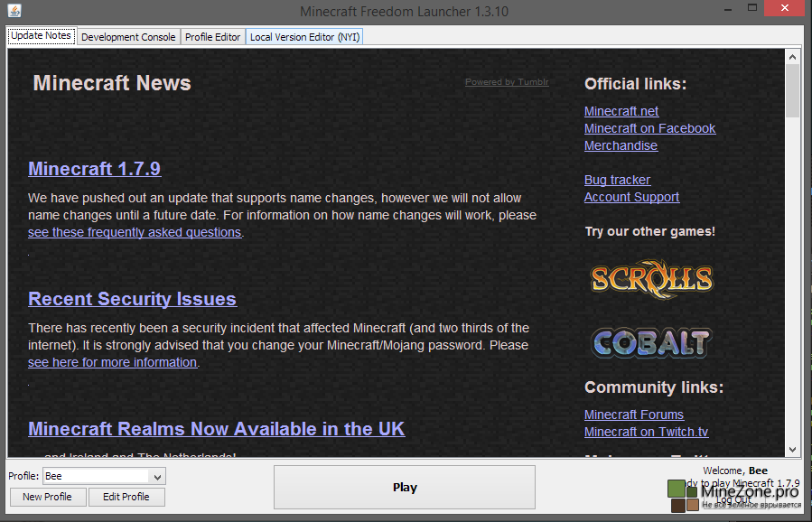Click the Edit Profile button

[126, 497]
